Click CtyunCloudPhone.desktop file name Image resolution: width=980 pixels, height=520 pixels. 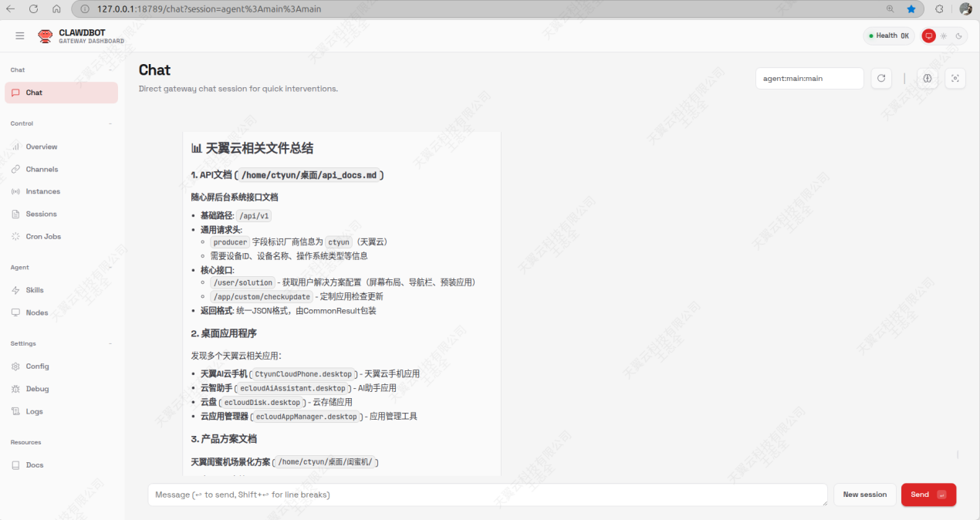[303, 373]
